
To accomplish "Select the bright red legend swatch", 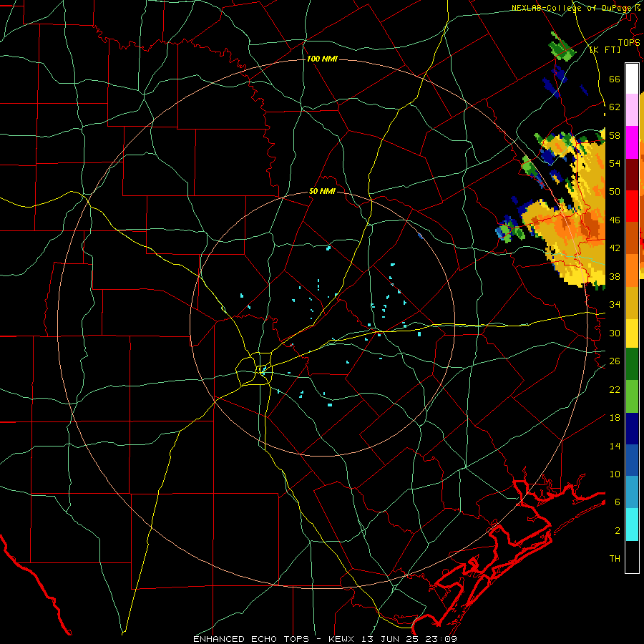I will point(632,206).
